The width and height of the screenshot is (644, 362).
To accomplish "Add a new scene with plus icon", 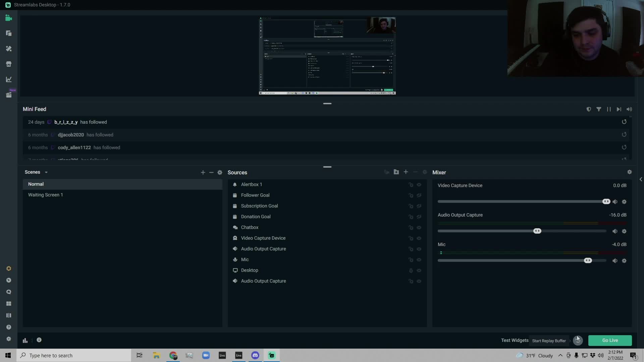I will (203, 172).
